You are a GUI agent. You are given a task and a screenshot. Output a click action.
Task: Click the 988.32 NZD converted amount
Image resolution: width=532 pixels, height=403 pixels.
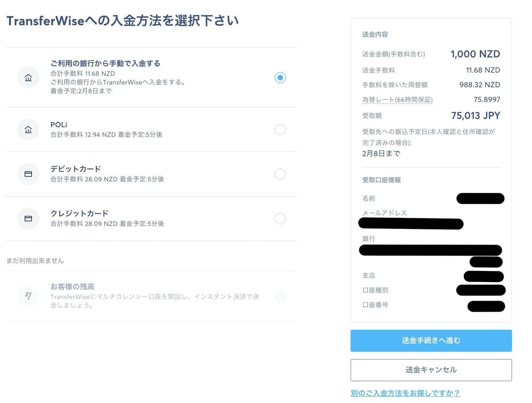click(x=480, y=85)
